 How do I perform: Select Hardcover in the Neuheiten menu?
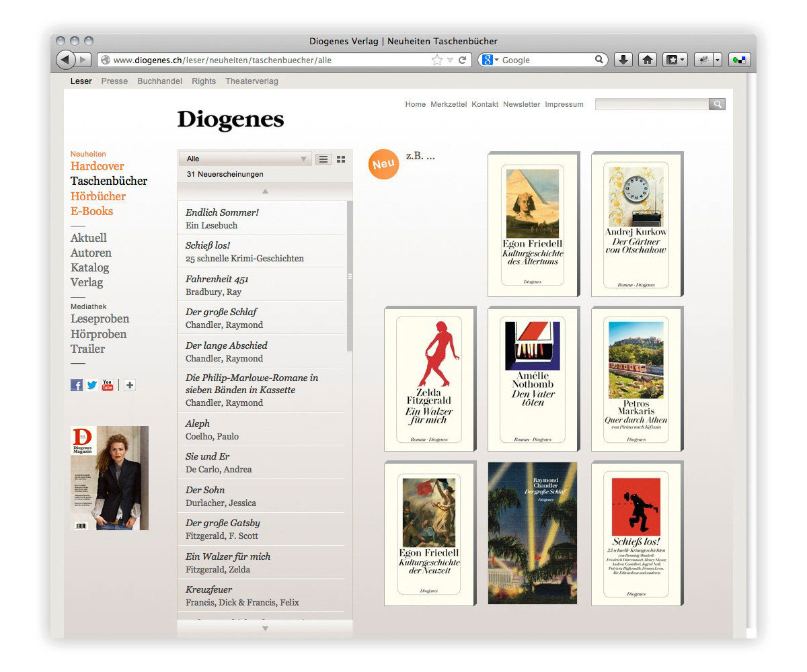coord(98,166)
